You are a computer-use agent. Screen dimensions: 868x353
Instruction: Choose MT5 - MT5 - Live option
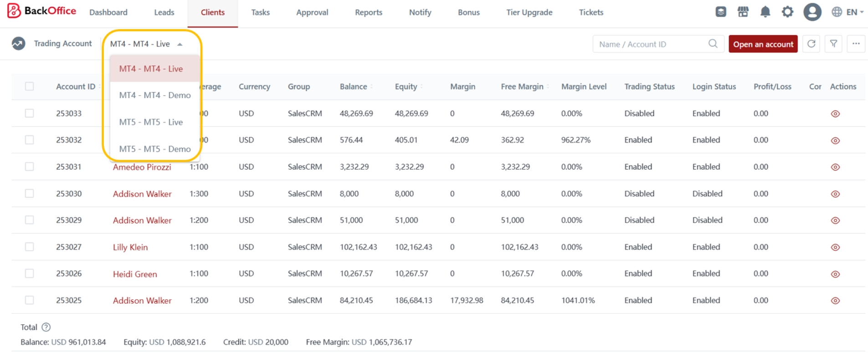151,122
